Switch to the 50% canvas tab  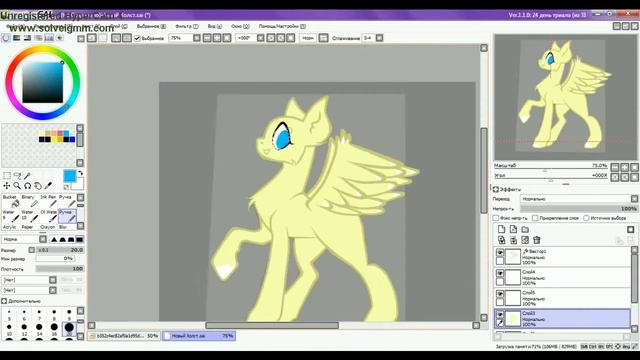pyautogui.click(x=124, y=336)
